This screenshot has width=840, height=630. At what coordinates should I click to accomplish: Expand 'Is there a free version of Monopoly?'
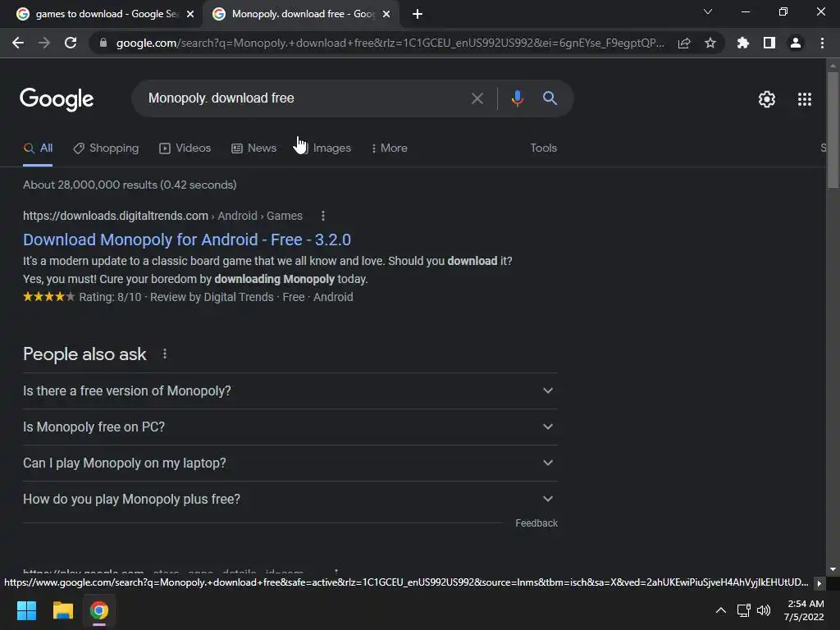pos(290,391)
